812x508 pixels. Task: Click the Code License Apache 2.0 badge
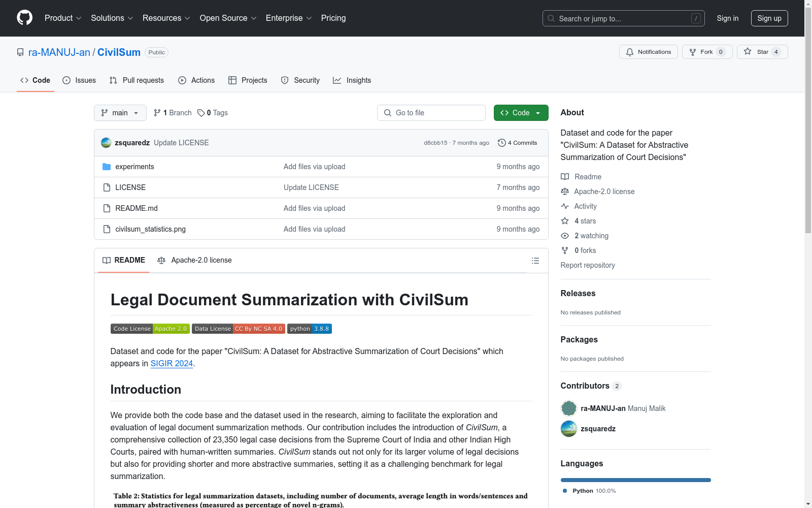click(x=150, y=329)
